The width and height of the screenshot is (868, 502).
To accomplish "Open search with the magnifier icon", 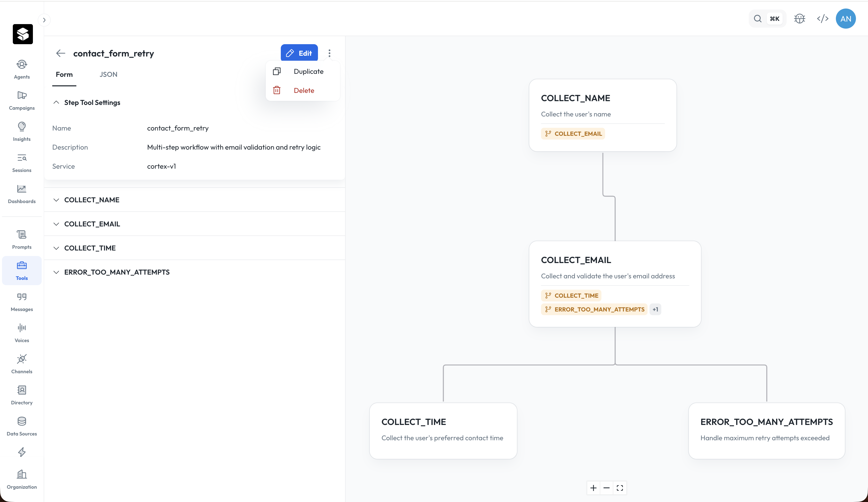I will point(757,19).
